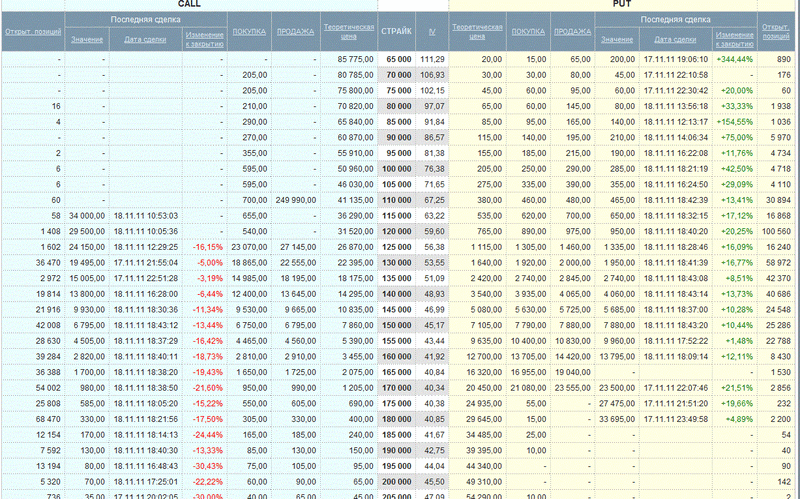Open CALL-side Теоретическая цена header
800x499 pixels.
click(x=348, y=31)
